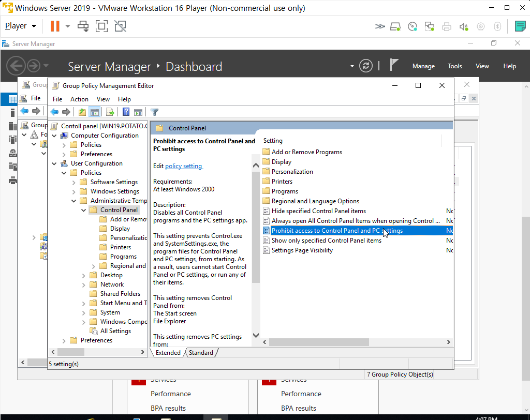Click Server Manager refresh icon
The height and width of the screenshot is (420, 530).
[x=366, y=66]
